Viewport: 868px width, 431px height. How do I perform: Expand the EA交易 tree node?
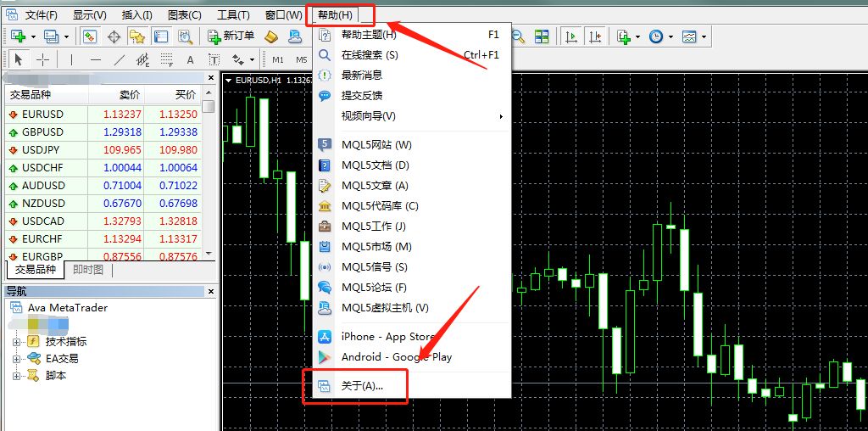[x=16, y=359]
